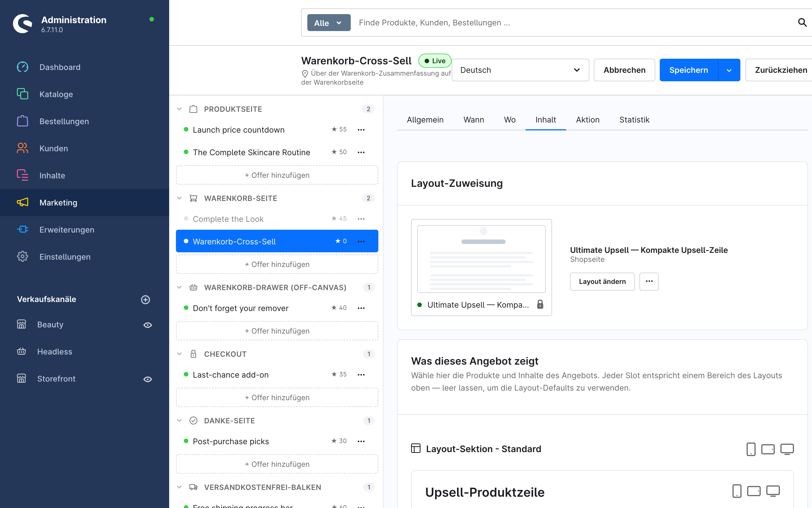Select tablet view for Upsell-Produktzeile

pos(754,491)
